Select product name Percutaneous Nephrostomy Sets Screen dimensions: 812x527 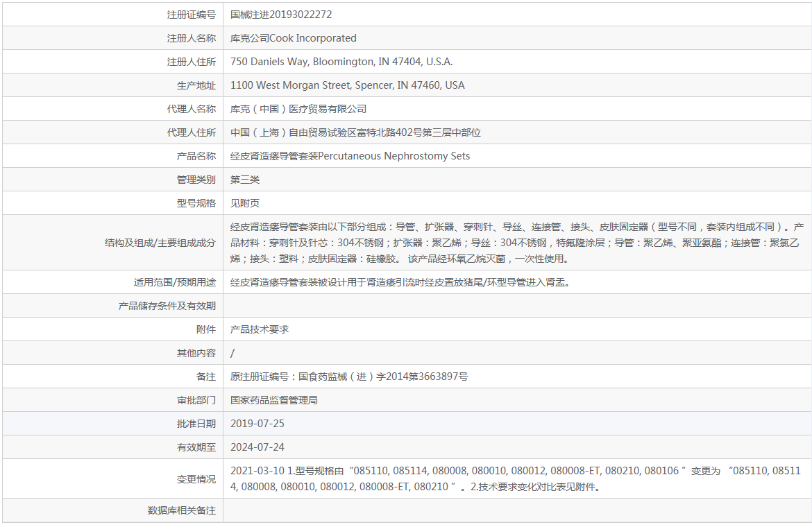tap(394, 156)
